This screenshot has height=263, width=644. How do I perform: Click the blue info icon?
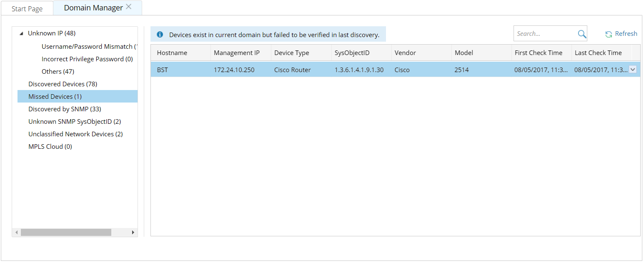(x=160, y=35)
